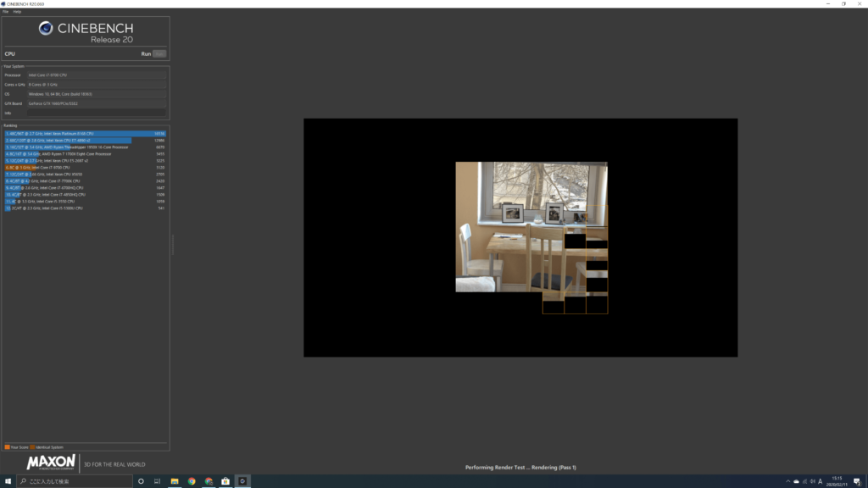The width and height of the screenshot is (868, 488).
Task: Select the Intel Core i7-4850HQ ranking row
Action: coord(86,195)
